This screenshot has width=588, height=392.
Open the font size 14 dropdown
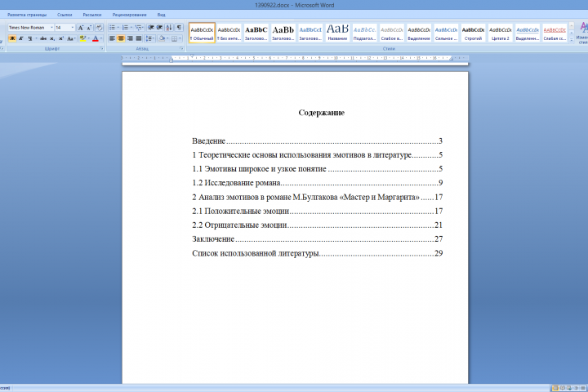73,28
